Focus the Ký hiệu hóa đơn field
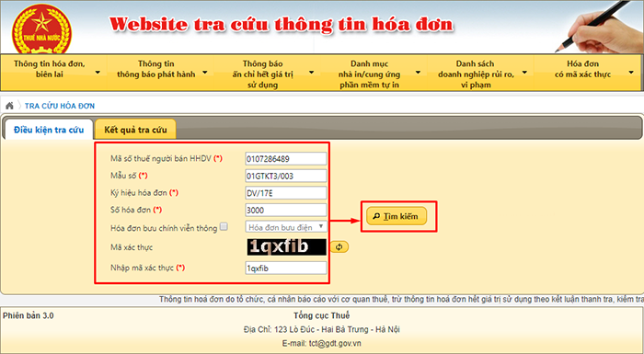The image size is (644, 354). click(286, 192)
